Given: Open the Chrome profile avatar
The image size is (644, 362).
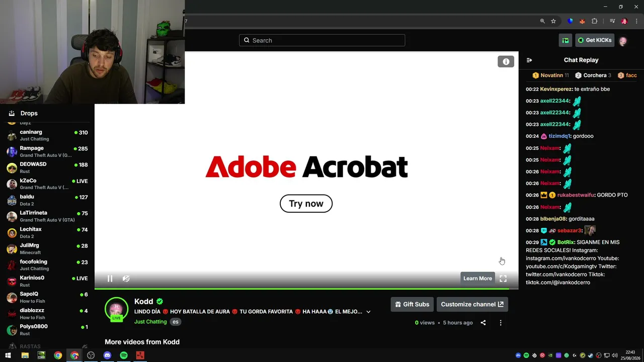Looking at the screenshot, I should point(624,21).
